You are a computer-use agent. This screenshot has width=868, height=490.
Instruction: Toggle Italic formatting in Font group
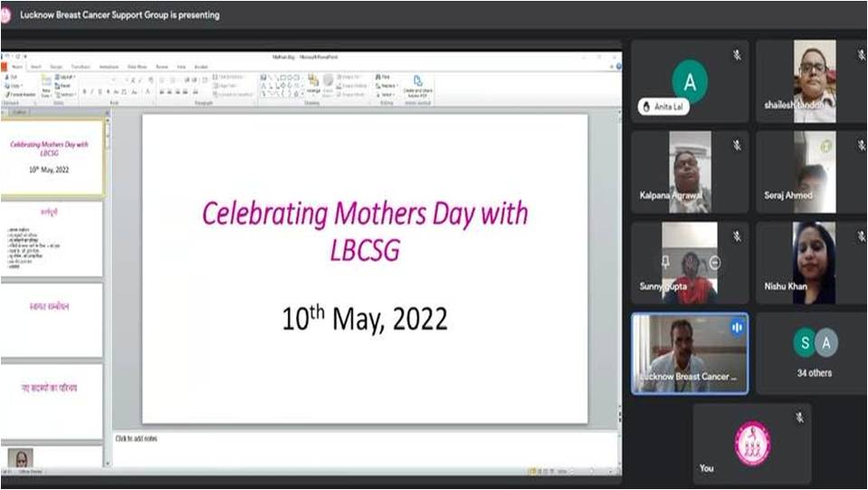[92, 91]
